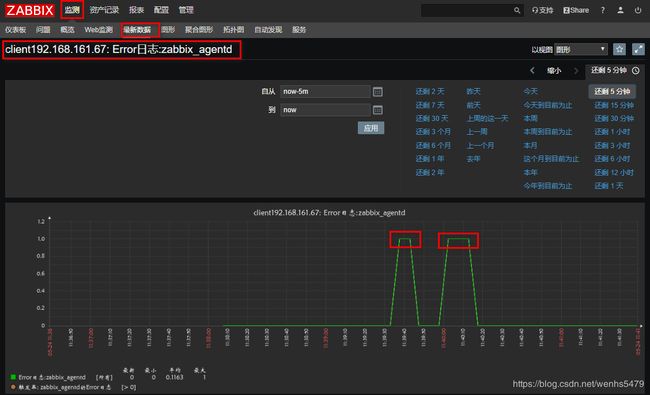Go to 图形 submenu
Image resolution: width=650 pixels, height=395 pixels.
(168, 29)
